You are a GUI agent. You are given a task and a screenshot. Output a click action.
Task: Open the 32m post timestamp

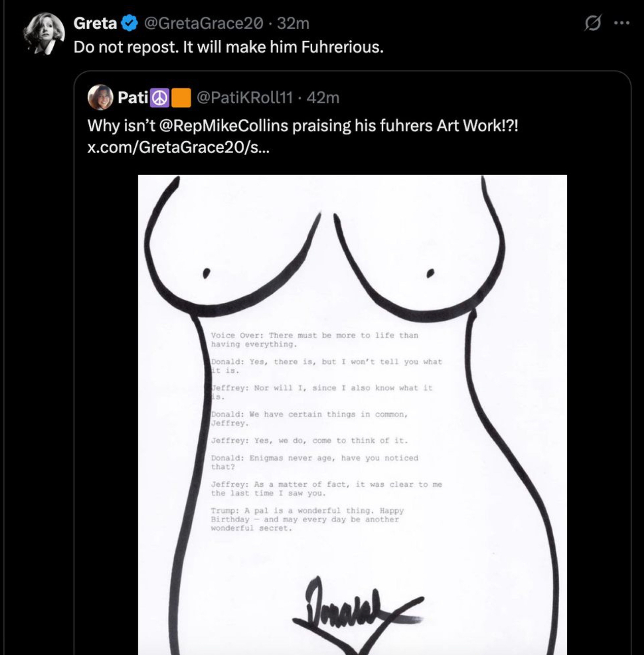pyautogui.click(x=293, y=23)
